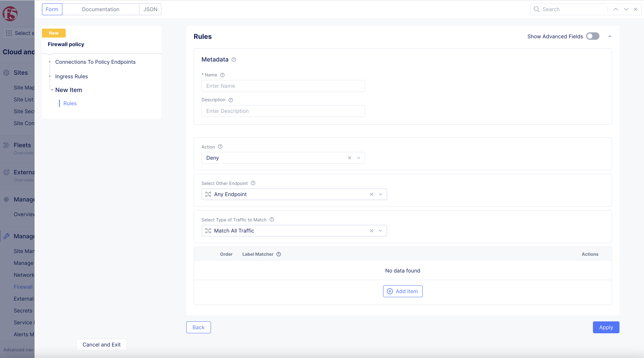Screen dimensions: 644x358
Task: Click help icon for Label Matcher column
Action: (279, 254)
